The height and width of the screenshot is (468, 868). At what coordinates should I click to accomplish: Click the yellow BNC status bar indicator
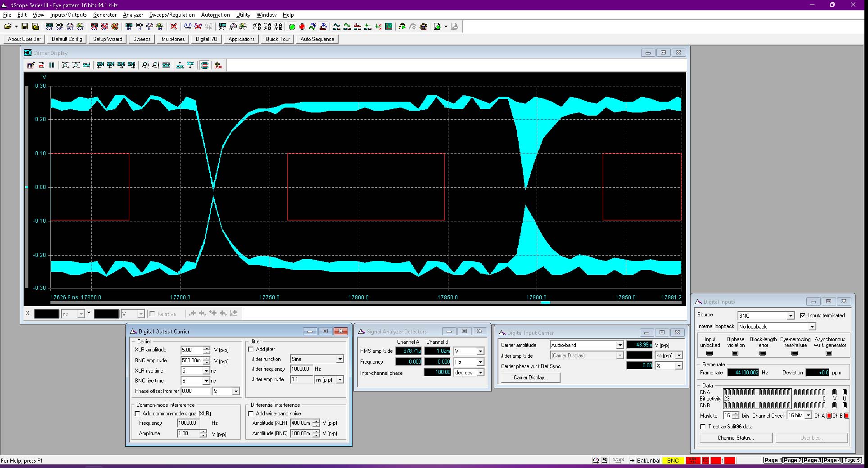coord(673,460)
